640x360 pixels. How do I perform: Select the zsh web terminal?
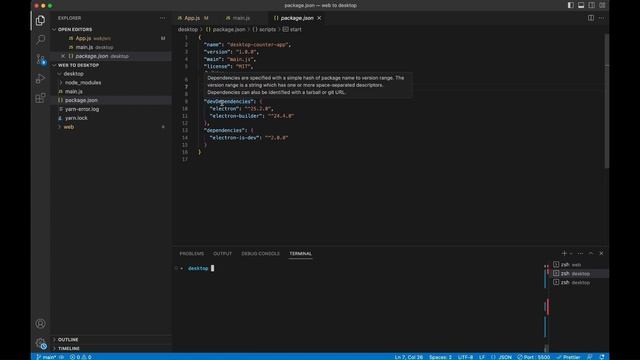point(580,264)
